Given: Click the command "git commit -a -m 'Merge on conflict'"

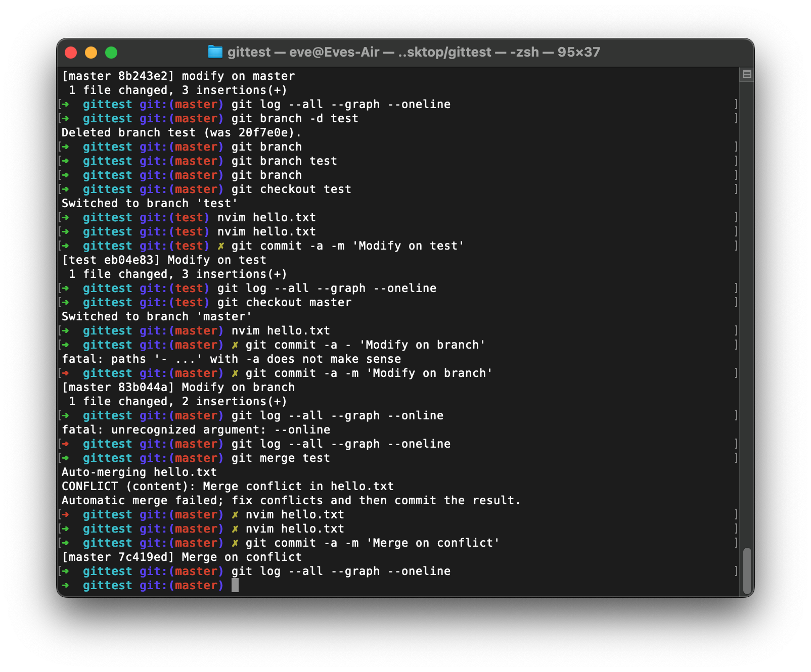Looking at the screenshot, I should (x=373, y=543).
